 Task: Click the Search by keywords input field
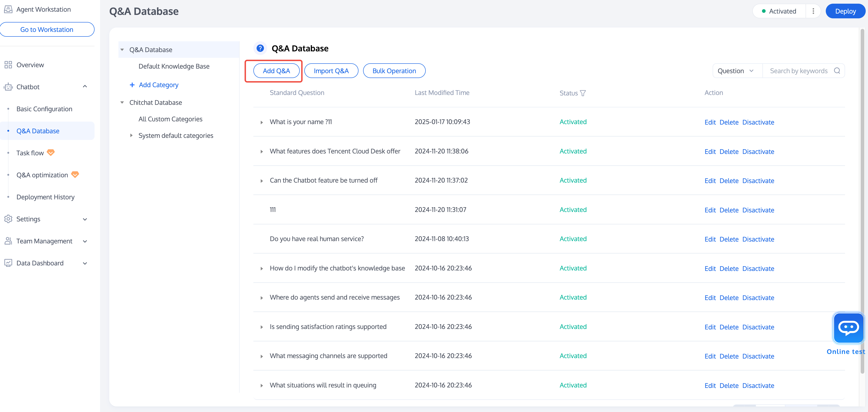pyautogui.click(x=798, y=71)
